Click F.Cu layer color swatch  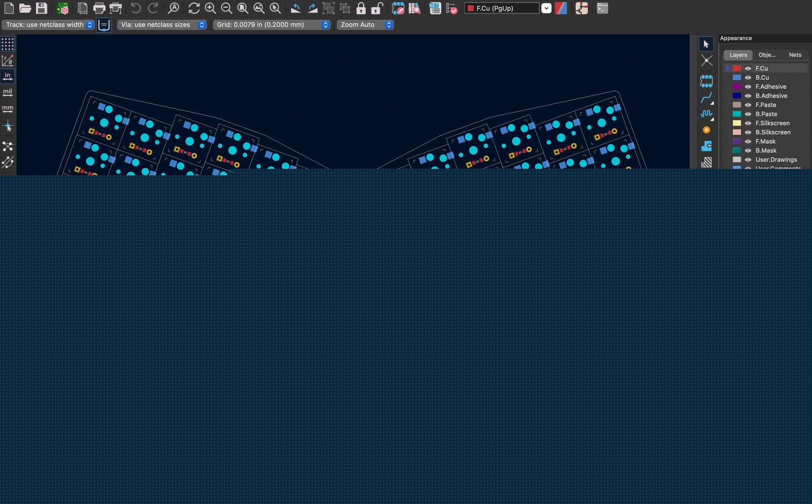[x=737, y=68]
